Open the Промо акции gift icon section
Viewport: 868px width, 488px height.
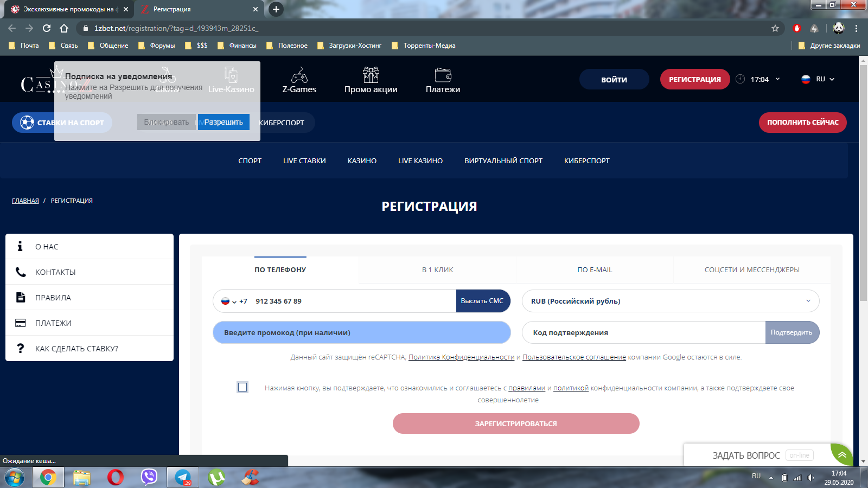371,80
